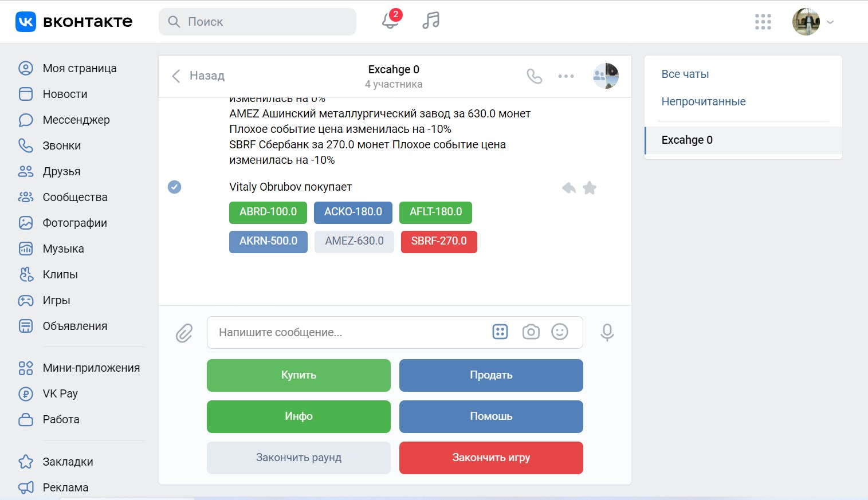The image size is (868, 500).
Task: Choose the AFLT-180.0 button
Action: pos(435,212)
